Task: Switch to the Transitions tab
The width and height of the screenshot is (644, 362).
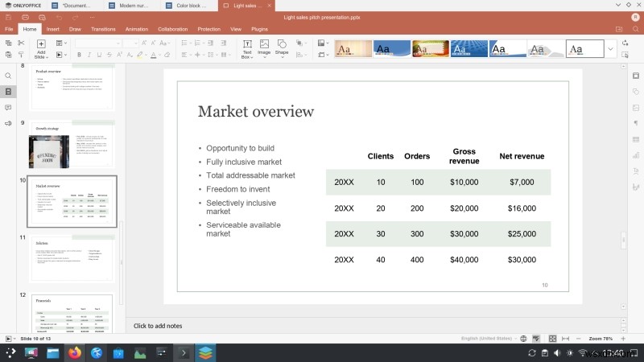Action: [x=103, y=29]
